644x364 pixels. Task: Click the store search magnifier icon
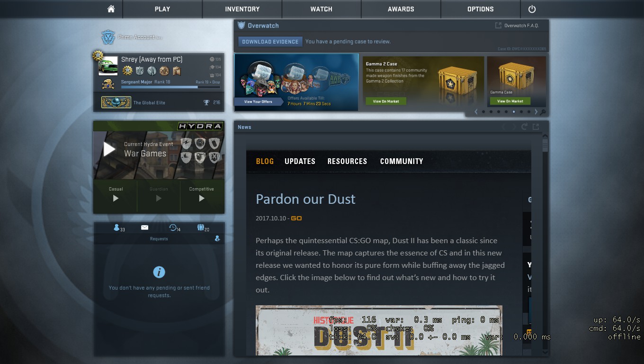pos(543,112)
